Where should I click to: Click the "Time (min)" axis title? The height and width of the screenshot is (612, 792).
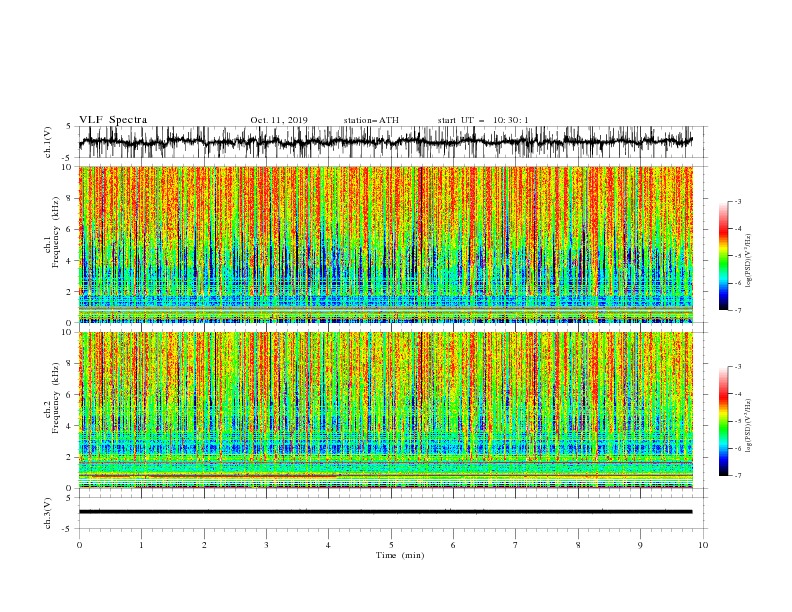(400, 555)
